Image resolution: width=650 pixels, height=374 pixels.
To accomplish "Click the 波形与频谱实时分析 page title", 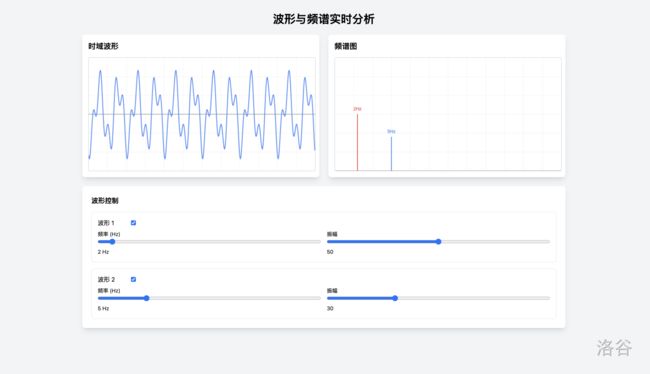I will 324,19.
